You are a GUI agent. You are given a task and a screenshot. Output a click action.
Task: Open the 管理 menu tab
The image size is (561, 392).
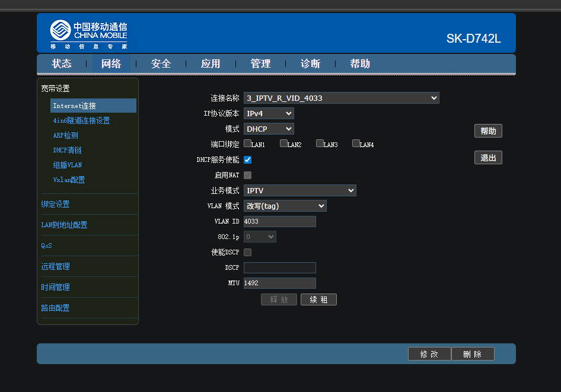coord(260,63)
